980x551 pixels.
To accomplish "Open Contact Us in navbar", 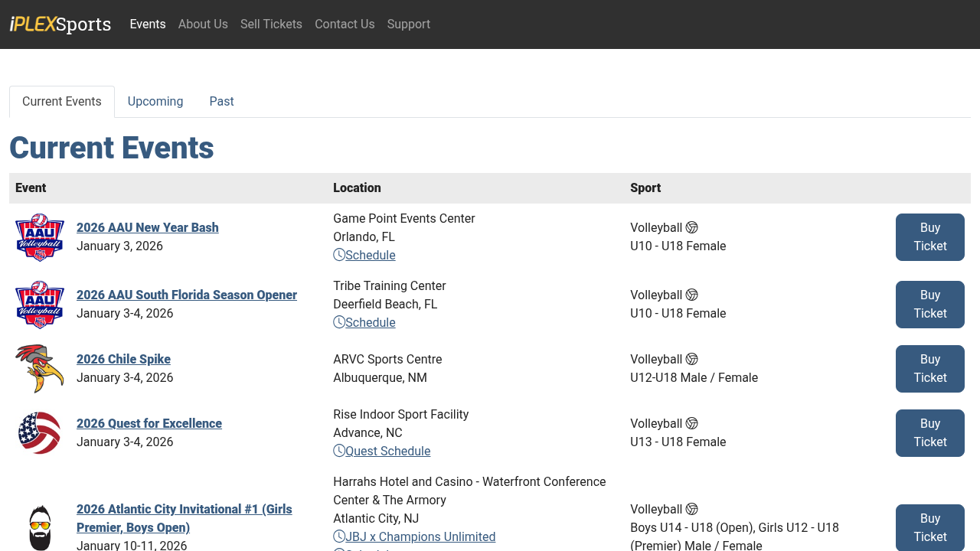I will click(x=345, y=24).
